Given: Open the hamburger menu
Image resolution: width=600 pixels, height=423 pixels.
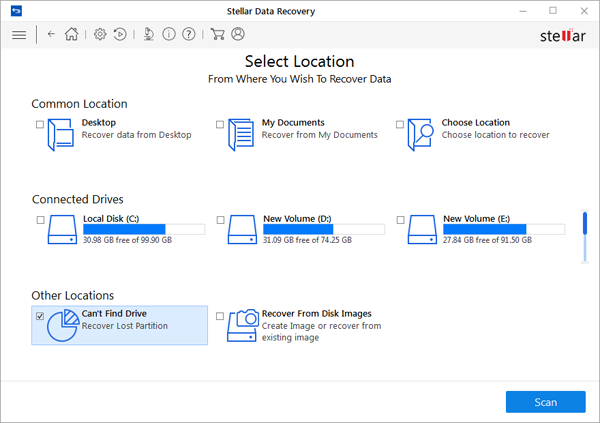Looking at the screenshot, I should pos(19,35).
